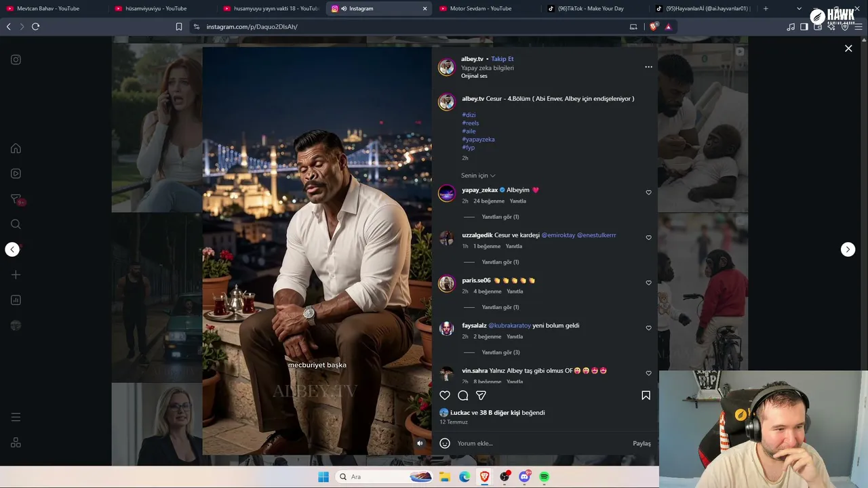Open the Instagram search panel
This screenshot has width=868, height=488.
coord(16,224)
